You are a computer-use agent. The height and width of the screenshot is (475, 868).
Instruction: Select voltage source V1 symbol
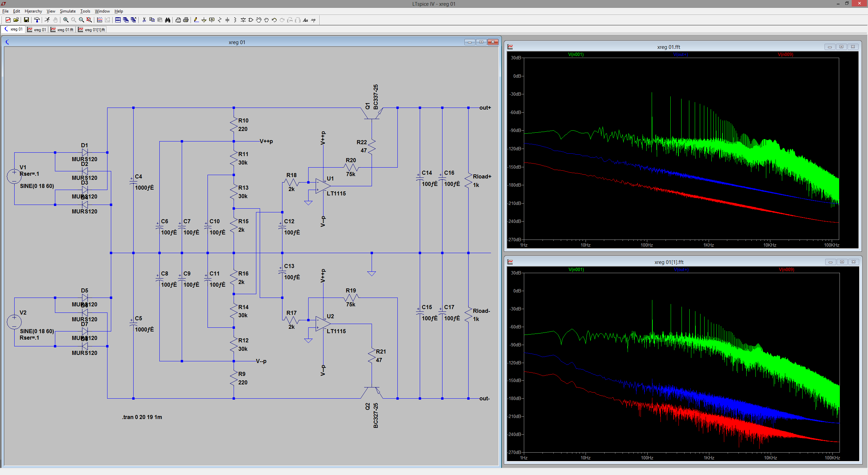click(x=14, y=176)
